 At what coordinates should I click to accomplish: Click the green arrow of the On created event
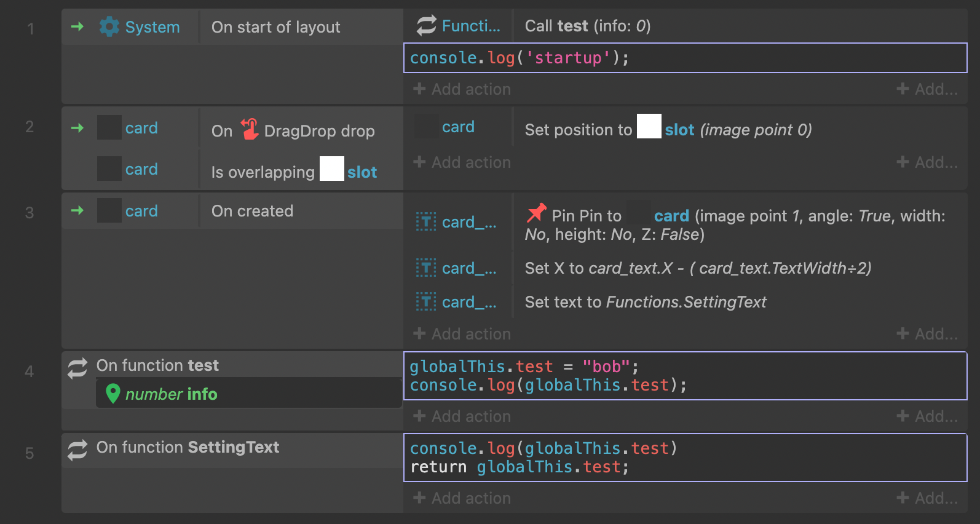pyautogui.click(x=77, y=210)
